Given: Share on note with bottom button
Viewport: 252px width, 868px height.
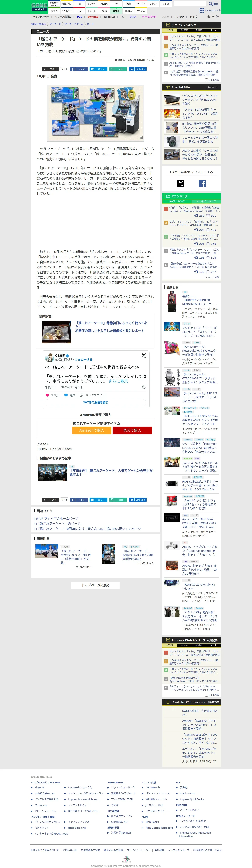Looking at the screenshot, I should [118, 500].
